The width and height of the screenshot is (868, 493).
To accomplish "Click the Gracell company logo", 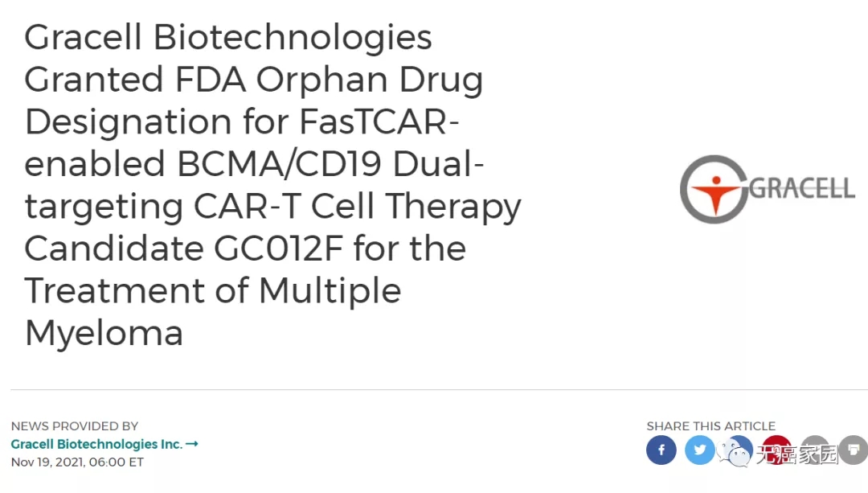I will 768,188.
